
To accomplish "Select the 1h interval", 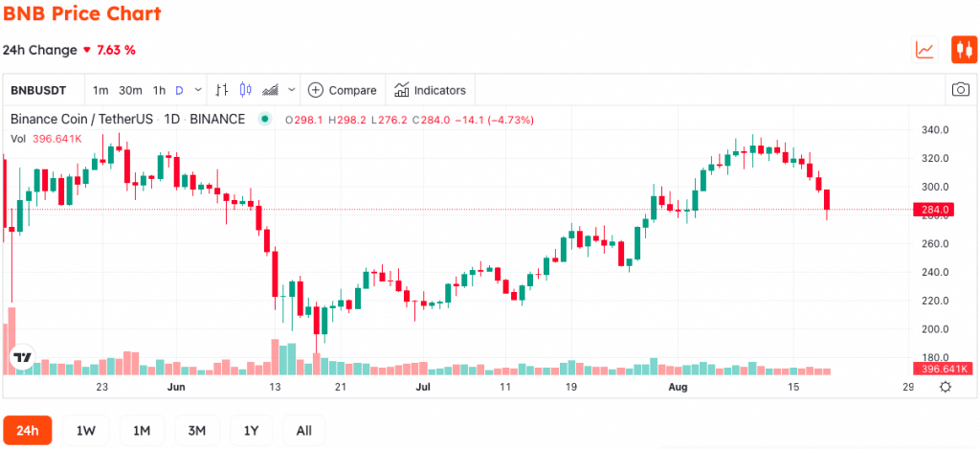I will pos(159,90).
